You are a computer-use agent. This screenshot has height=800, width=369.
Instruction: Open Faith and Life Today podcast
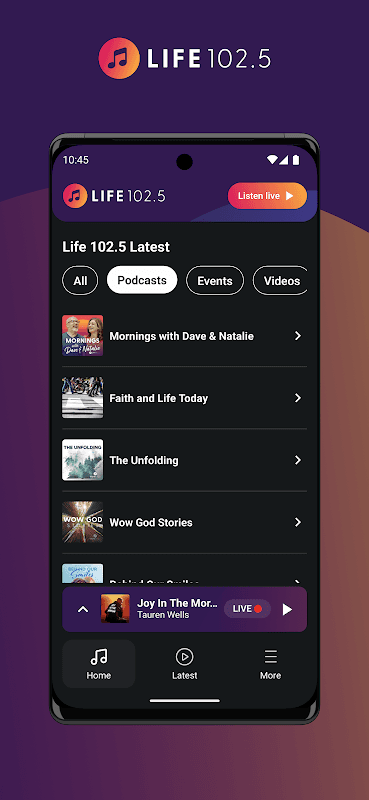184,398
